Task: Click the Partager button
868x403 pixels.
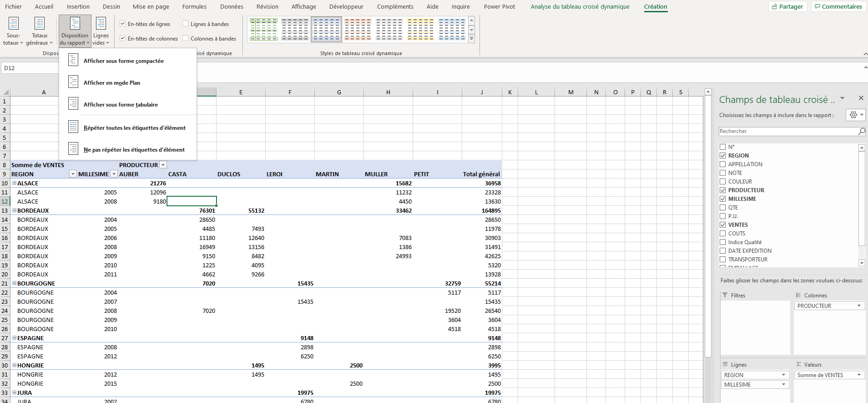Action: pos(788,6)
